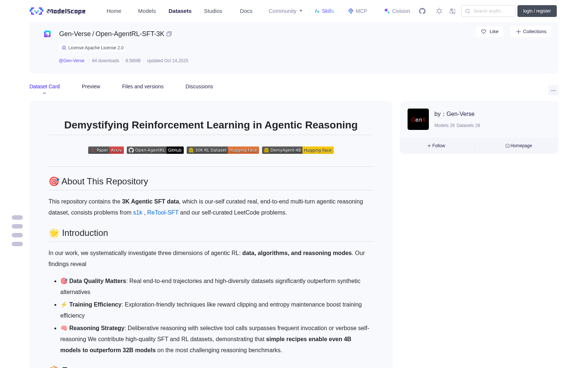Click the Follow button for Gen-Verse

point(436,146)
